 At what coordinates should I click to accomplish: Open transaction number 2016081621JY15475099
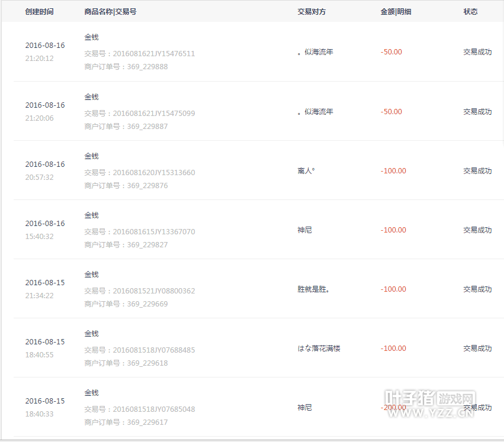click(x=153, y=113)
